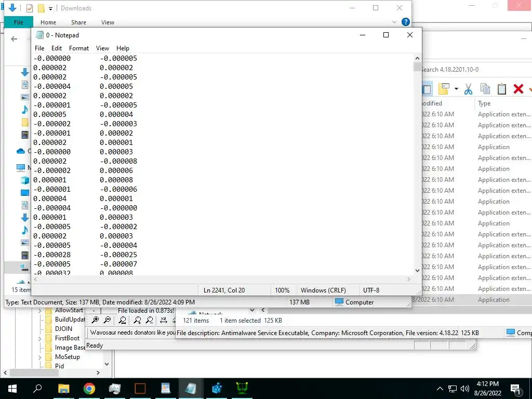The image size is (532, 399).
Task: Open Quick Access Toolbar customize dropdown
Action: click(x=50, y=8)
